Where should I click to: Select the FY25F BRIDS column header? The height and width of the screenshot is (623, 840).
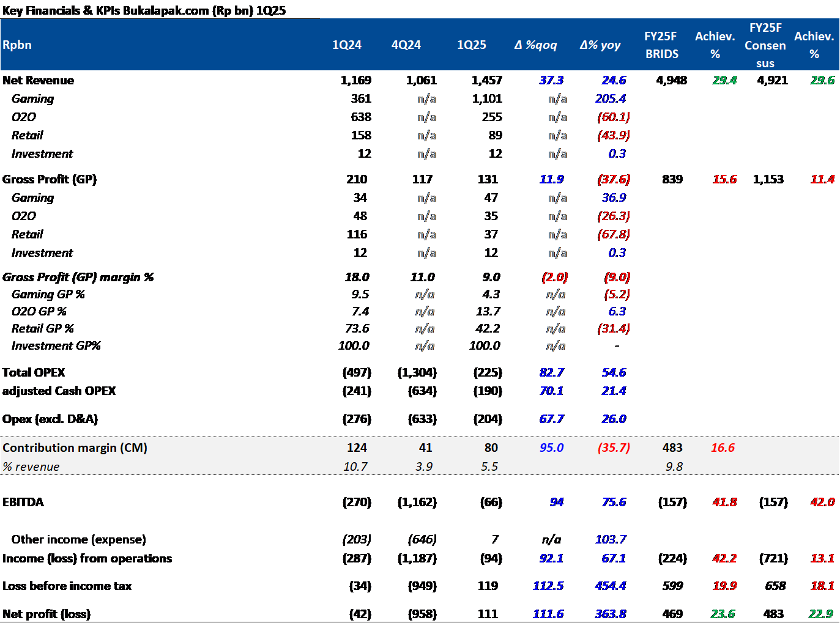661,45
